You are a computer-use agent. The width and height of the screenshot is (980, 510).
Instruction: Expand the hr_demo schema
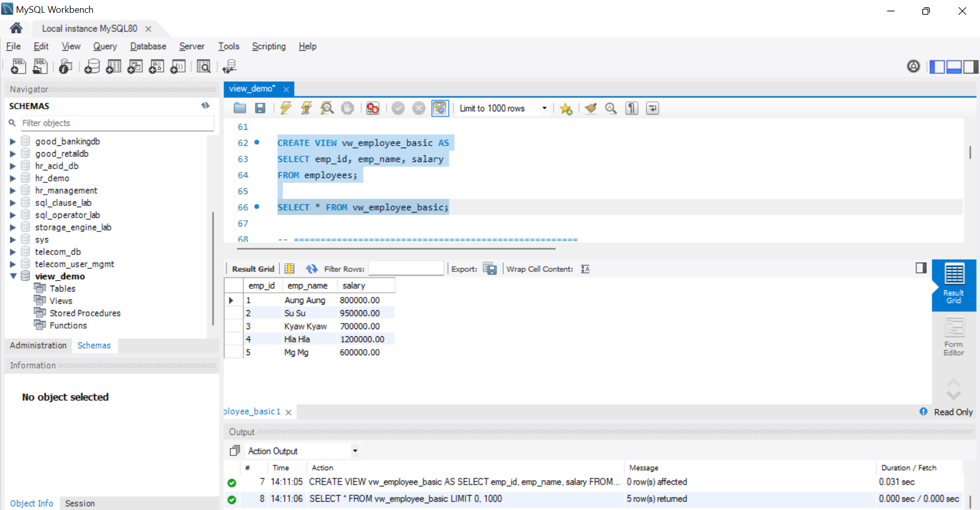pos(13,178)
